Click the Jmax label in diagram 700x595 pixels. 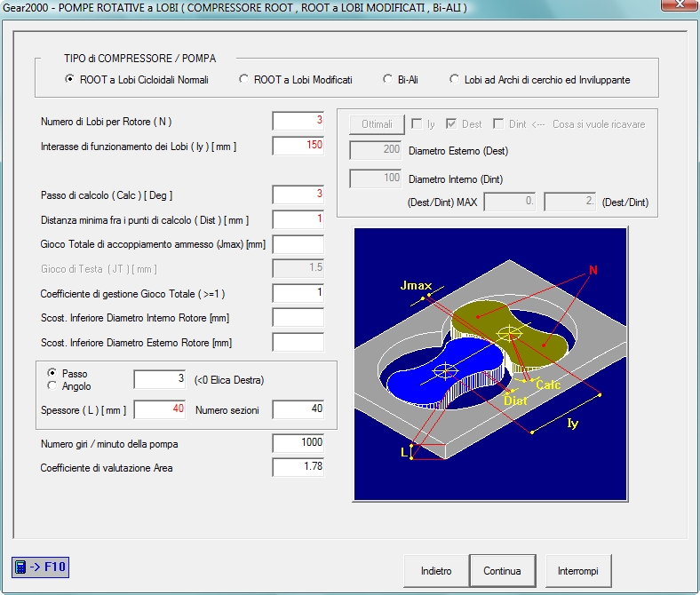416,285
